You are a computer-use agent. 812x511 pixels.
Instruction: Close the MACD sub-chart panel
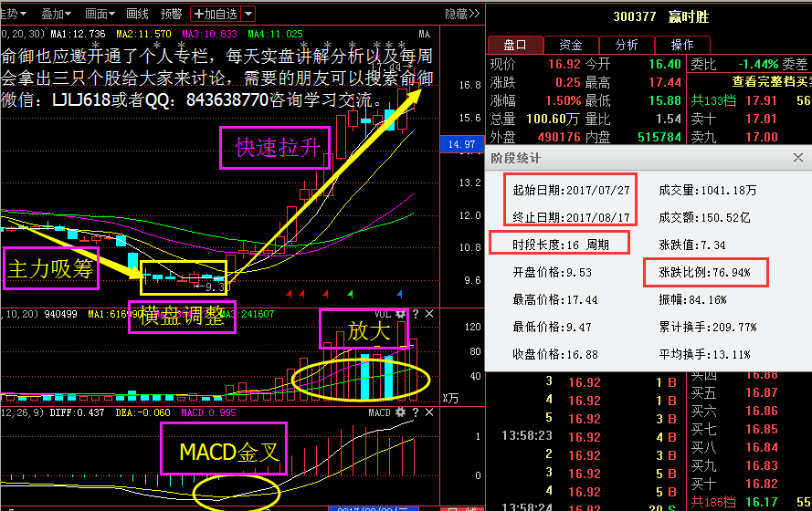click(x=429, y=413)
